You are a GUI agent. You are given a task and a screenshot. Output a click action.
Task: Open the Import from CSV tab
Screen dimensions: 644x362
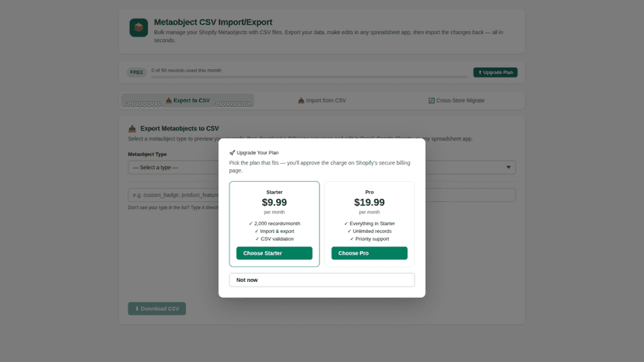pos(322,100)
